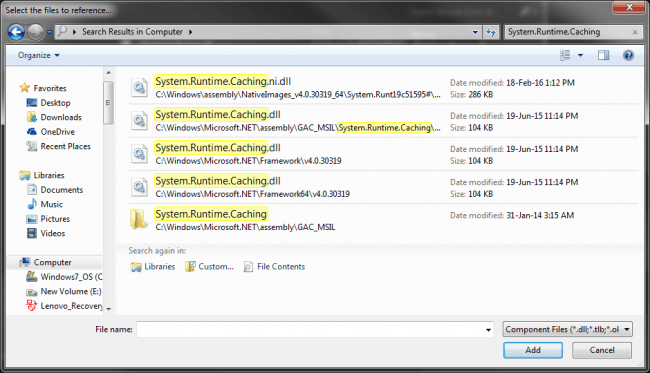Click the search magnifier icon in address bar

click(x=62, y=31)
